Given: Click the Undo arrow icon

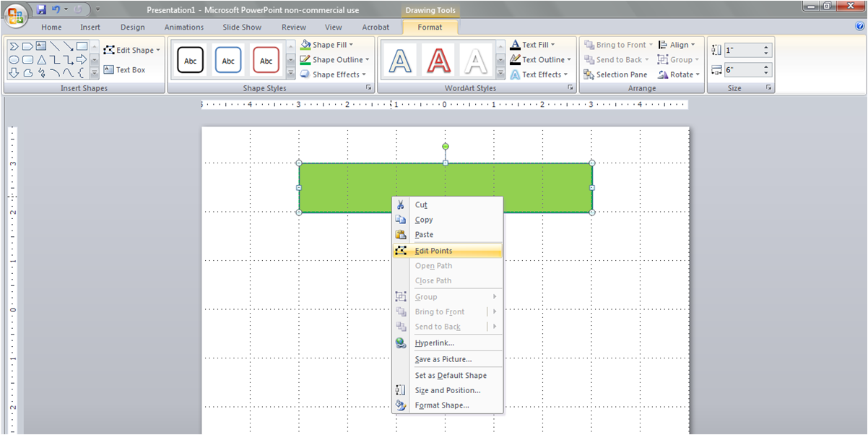Looking at the screenshot, I should 56,9.
